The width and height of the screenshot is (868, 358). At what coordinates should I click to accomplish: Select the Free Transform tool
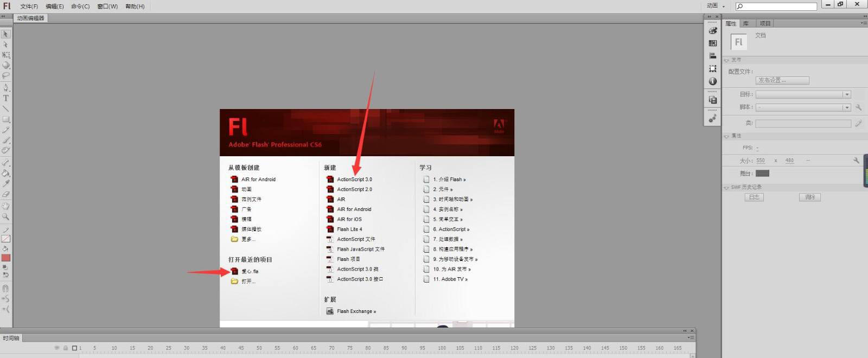click(x=5, y=55)
